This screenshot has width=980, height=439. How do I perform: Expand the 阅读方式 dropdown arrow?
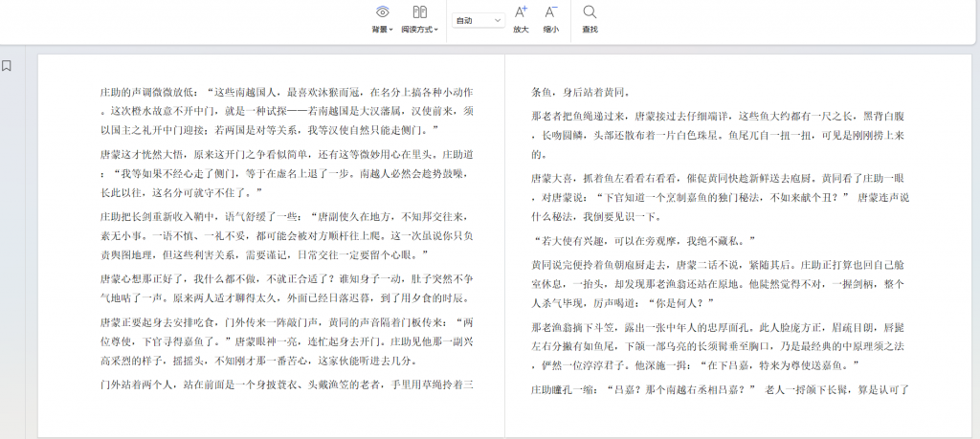(436, 30)
